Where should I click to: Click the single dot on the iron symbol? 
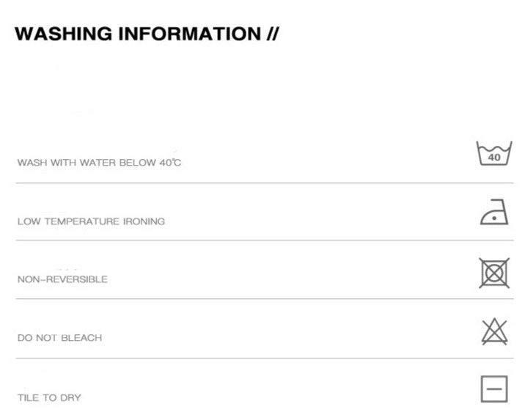[x=494, y=218]
